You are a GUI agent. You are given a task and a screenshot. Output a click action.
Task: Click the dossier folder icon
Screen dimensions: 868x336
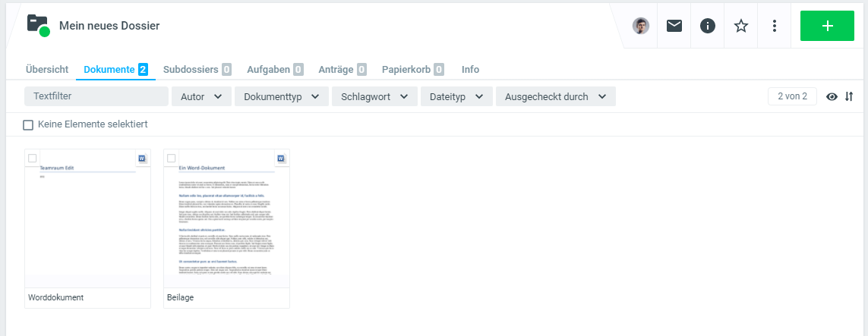pos(37,25)
